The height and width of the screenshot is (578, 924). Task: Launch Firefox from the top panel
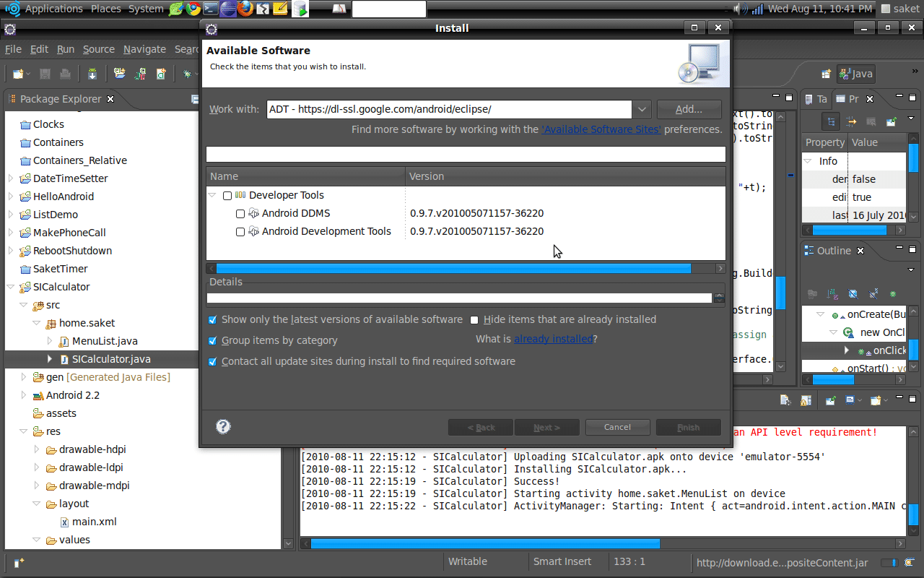click(x=245, y=9)
